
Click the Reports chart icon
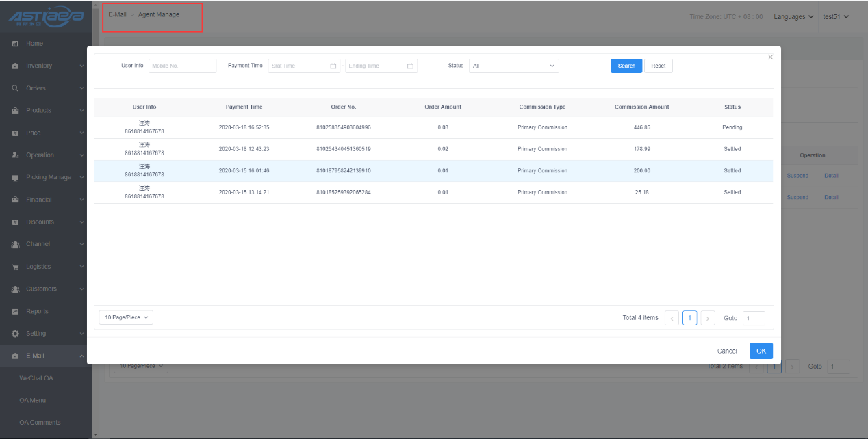[x=15, y=312]
